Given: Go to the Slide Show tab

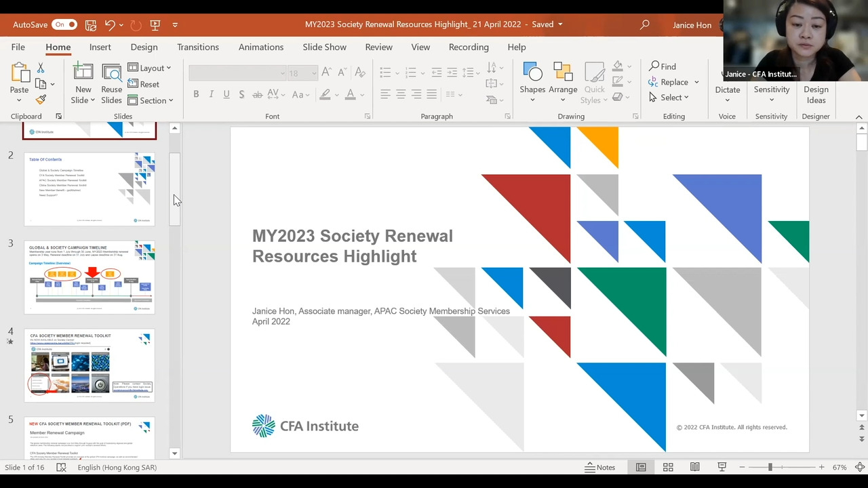Looking at the screenshot, I should (x=324, y=47).
